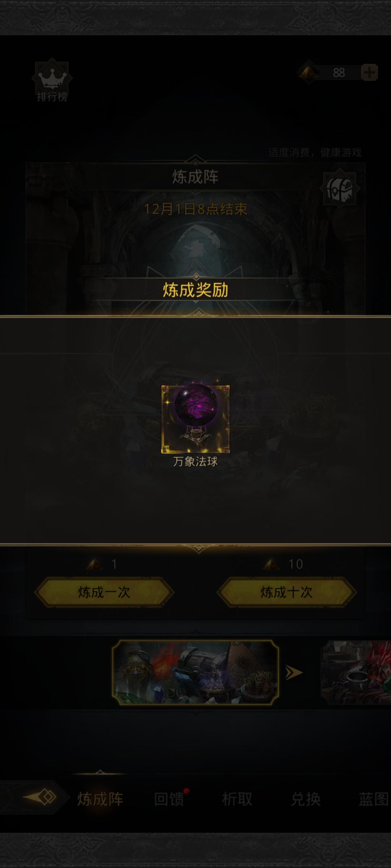Switch to the 兑换 tab
The height and width of the screenshot is (868, 391).
(306, 799)
